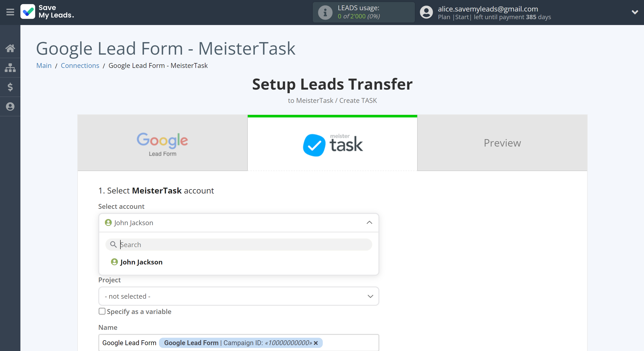This screenshot has height=351, width=644.
Task: Open the connections sitemap sidebar icon
Action: pos(10,68)
